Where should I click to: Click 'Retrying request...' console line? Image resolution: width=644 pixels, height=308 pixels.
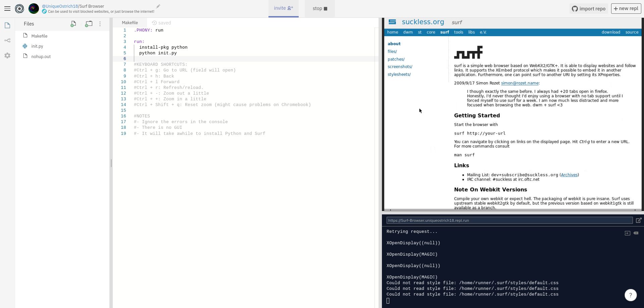click(412, 232)
